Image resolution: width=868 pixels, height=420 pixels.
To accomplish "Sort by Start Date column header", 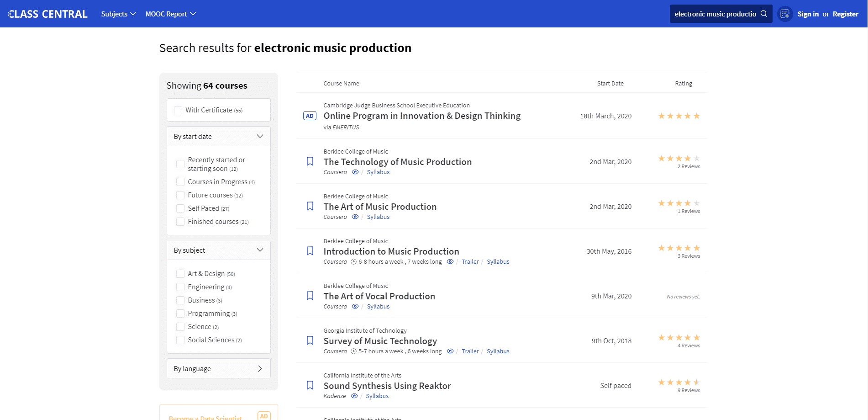I will pos(610,84).
